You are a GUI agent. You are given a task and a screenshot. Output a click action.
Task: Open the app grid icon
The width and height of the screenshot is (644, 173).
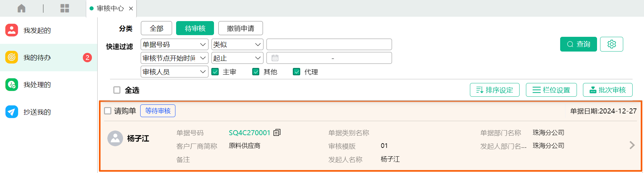tap(65, 8)
